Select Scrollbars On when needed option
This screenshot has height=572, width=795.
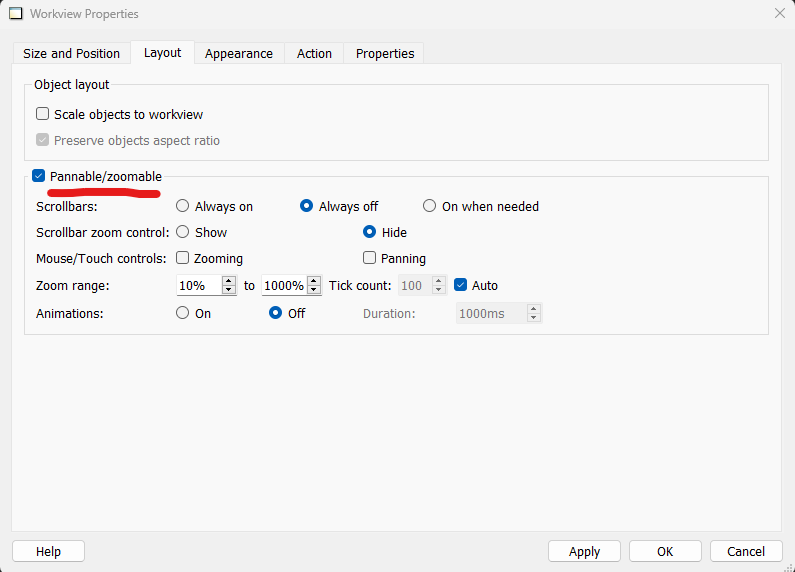coord(430,206)
